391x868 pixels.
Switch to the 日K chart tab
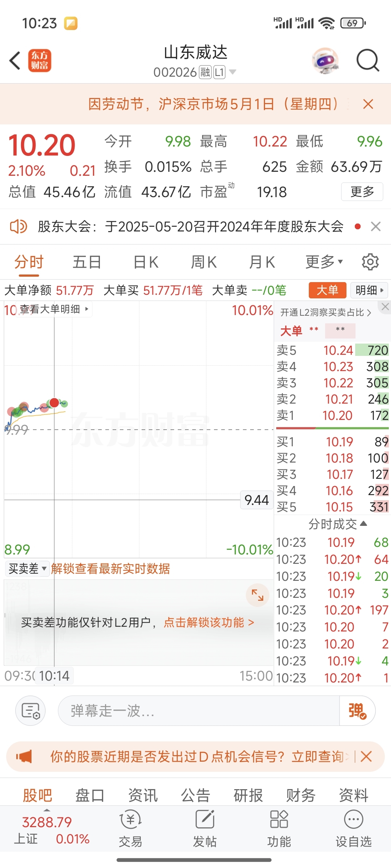coord(146,262)
